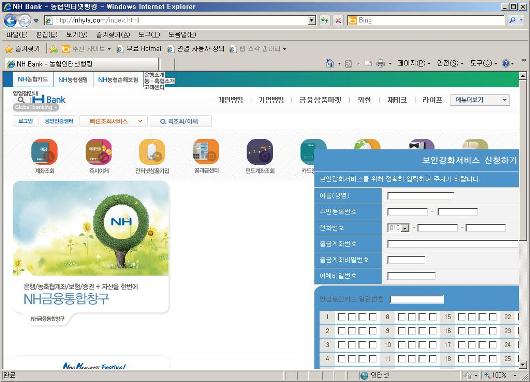Expand the 빠른조회서비스 dropdown
Image resolution: width=530 pixels, height=382 pixels.
[x=113, y=121]
